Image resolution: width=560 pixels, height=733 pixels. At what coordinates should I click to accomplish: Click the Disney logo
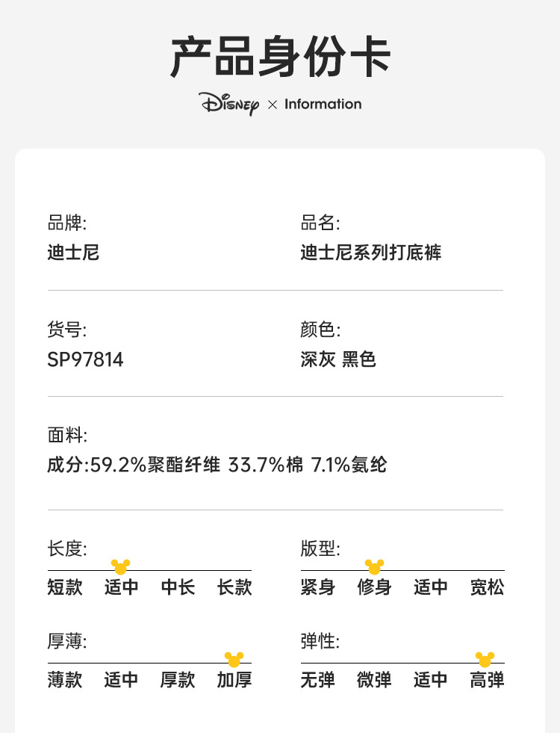pos(229,104)
